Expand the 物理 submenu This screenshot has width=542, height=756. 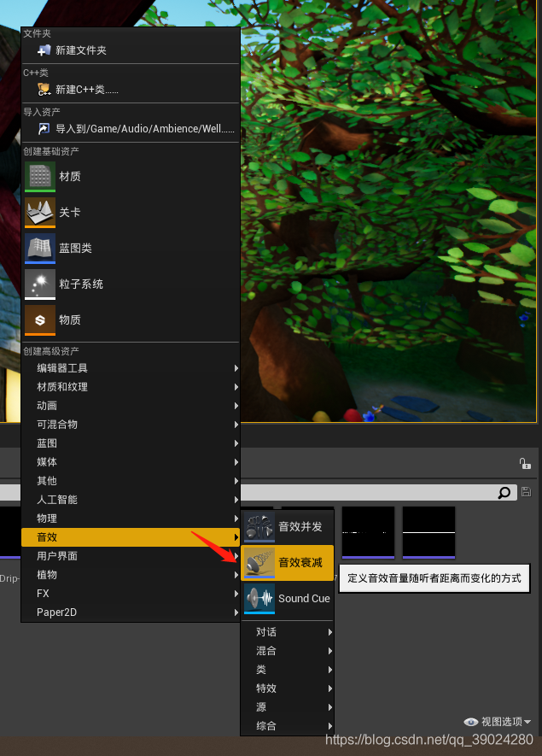130,519
